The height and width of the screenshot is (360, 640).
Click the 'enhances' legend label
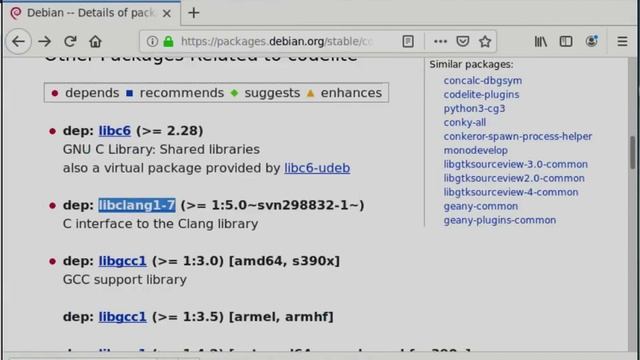pyautogui.click(x=351, y=93)
